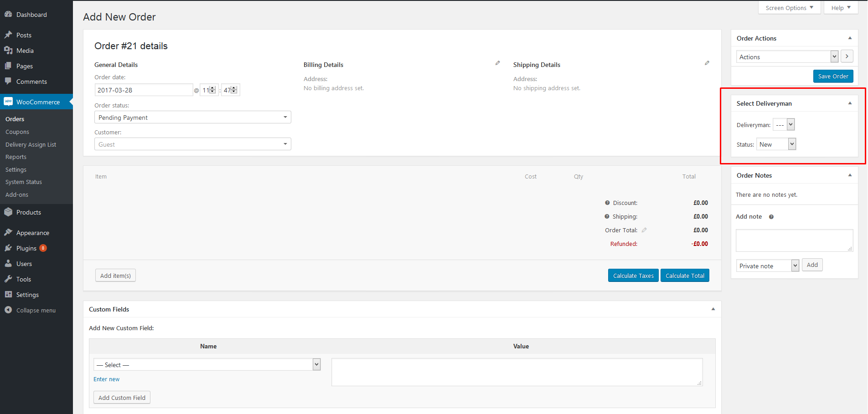Click the Shipping Details pencil edit icon

[707, 63]
